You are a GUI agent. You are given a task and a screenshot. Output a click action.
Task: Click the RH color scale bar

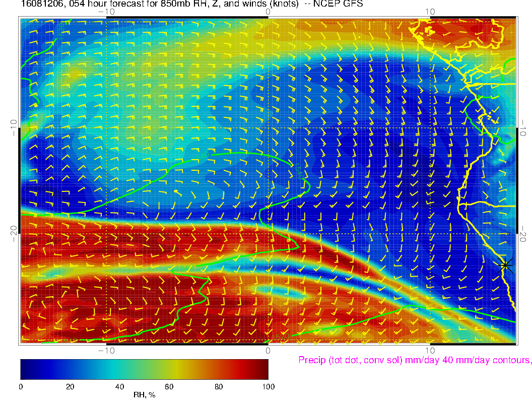(144, 369)
